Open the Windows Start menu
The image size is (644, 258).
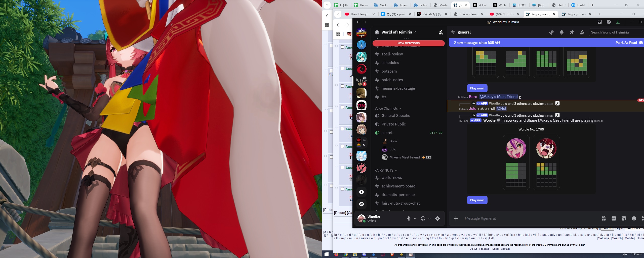(327, 254)
